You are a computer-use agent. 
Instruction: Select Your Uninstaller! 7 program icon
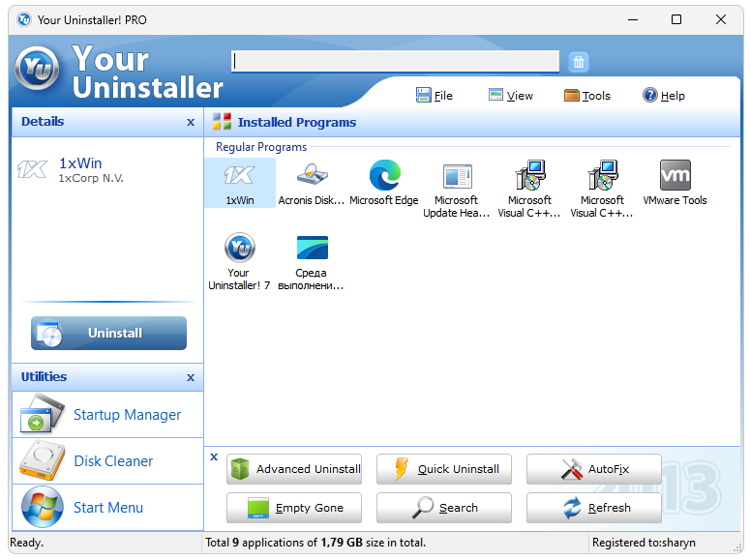239,261
